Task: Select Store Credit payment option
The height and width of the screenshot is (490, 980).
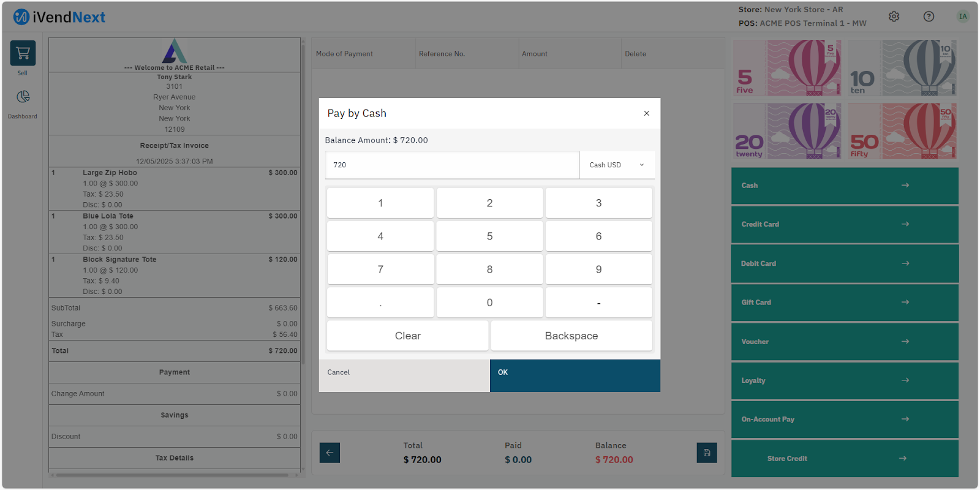Action: point(845,458)
